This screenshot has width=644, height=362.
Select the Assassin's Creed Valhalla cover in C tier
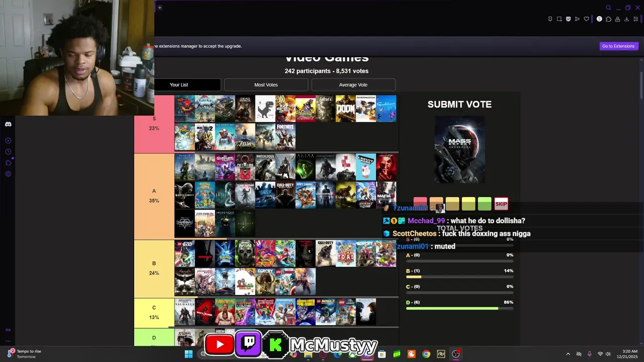[x=185, y=312]
